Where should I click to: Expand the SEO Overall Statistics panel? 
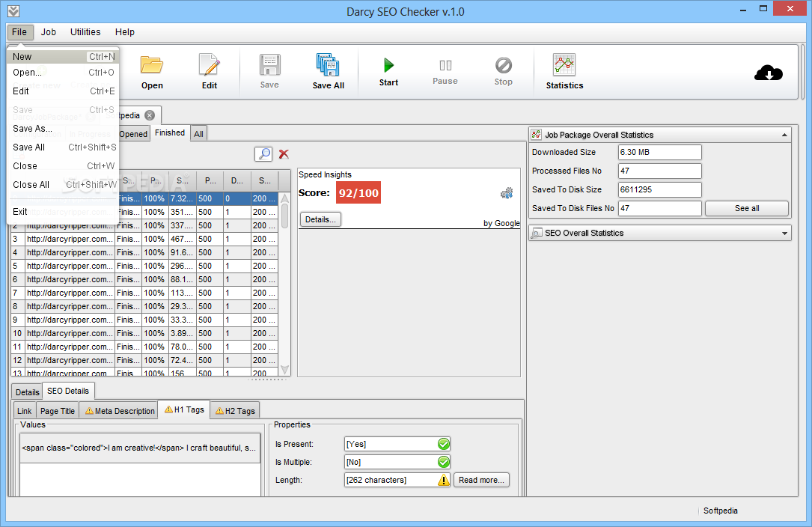click(784, 234)
